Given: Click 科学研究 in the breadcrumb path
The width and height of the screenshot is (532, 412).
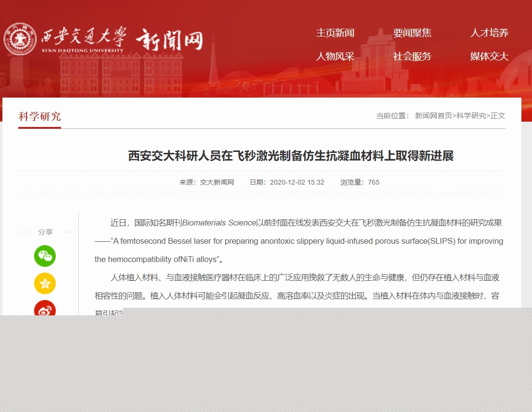Looking at the screenshot, I should pyautogui.click(x=471, y=116).
